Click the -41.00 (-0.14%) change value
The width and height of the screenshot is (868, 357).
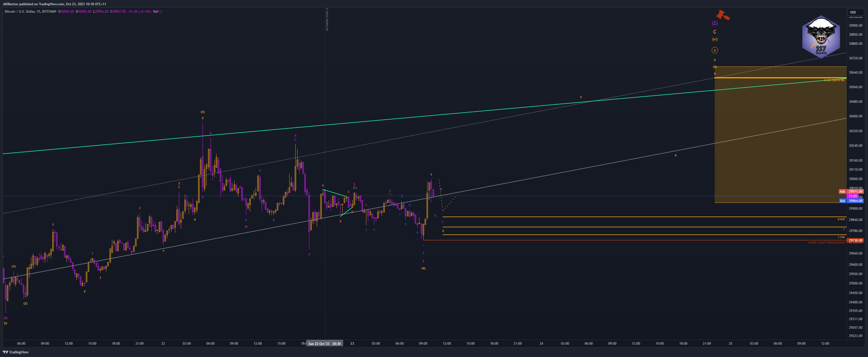tap(139, 12)
